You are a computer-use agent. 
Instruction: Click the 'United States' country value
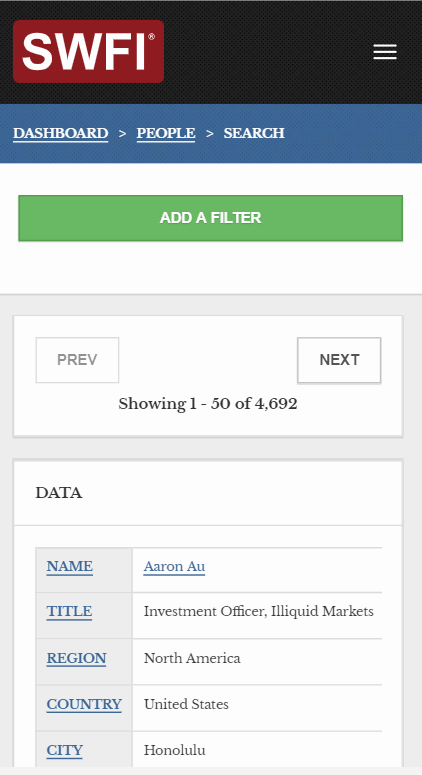(x=186, y=704)
